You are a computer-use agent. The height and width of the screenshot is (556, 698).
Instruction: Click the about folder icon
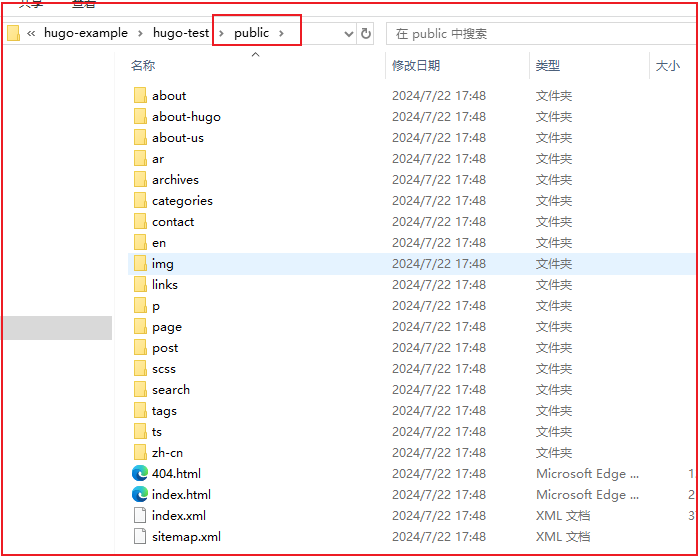pyautogui.click(x=140, y=96)
